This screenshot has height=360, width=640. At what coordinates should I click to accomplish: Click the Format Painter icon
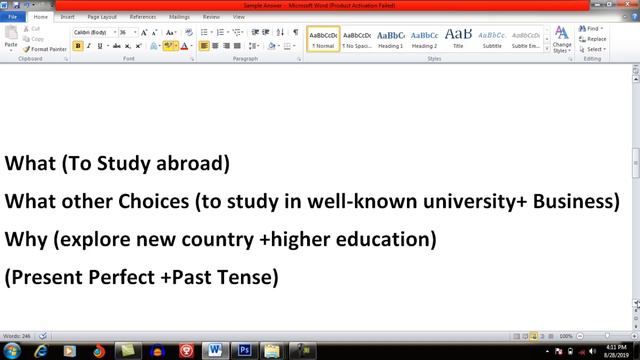point(45,49)
